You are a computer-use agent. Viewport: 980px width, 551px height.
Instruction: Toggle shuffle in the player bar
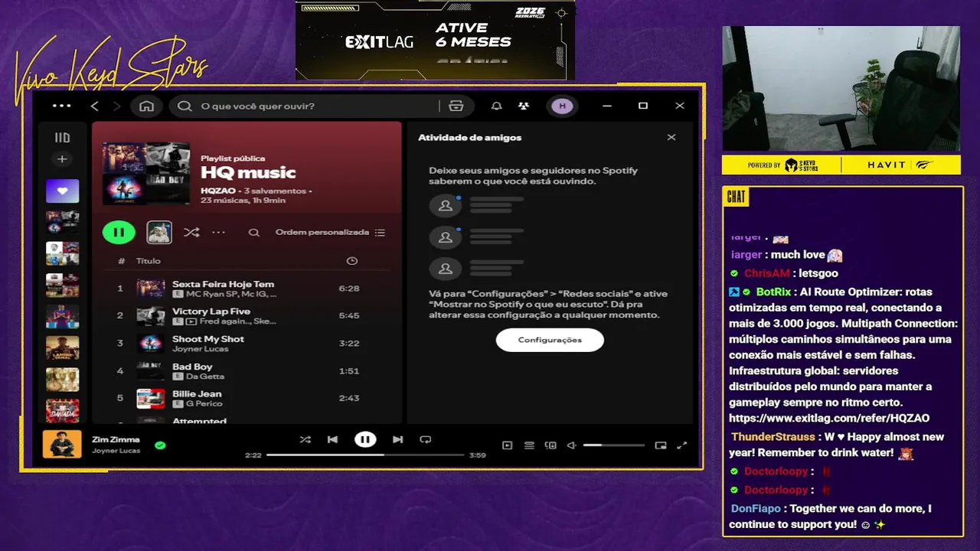[305, 439]
